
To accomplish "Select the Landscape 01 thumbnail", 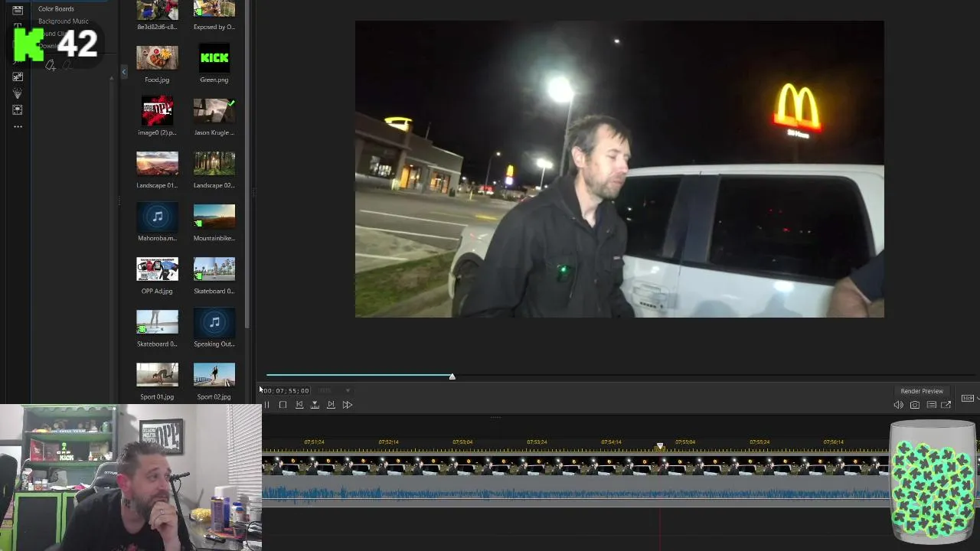I will (157, 164).
